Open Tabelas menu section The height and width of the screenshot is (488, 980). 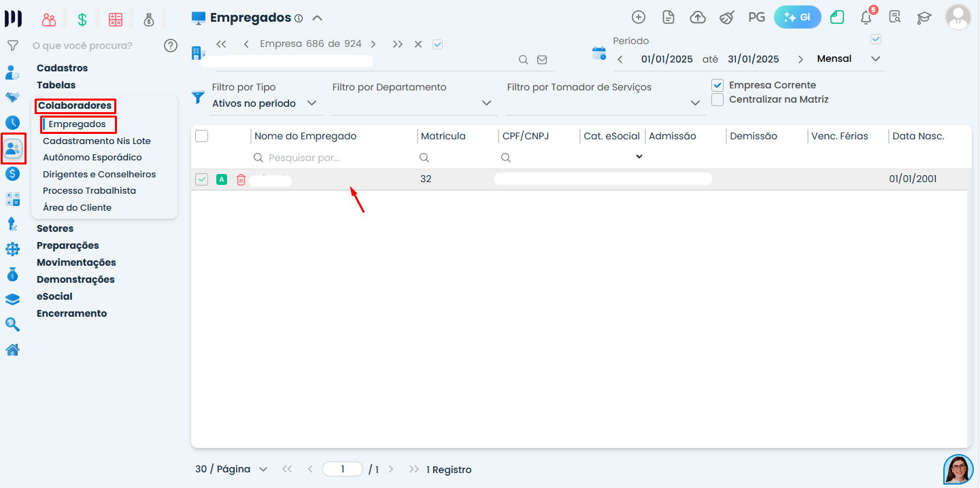[56, 85]
